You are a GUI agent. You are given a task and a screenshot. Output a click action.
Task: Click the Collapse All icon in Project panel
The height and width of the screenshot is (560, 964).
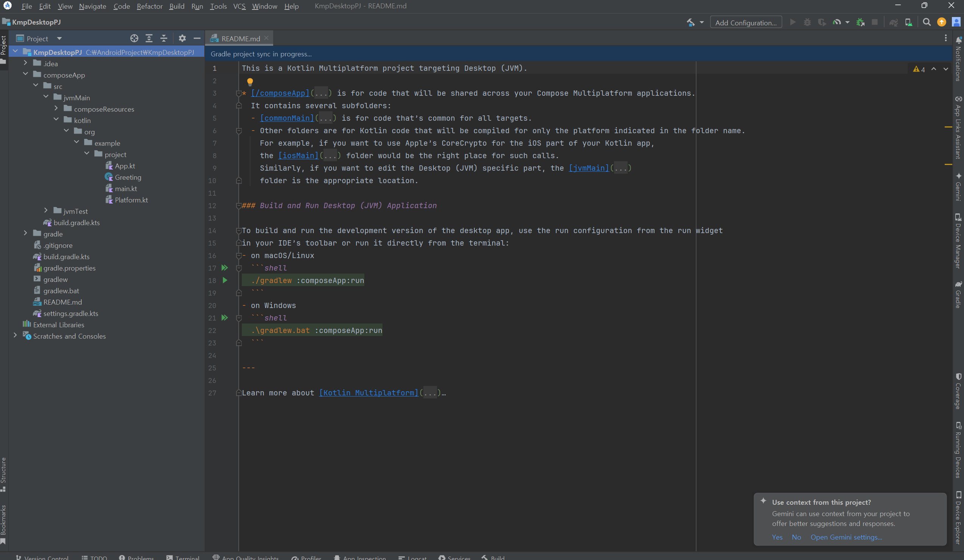tap(164, 38)
